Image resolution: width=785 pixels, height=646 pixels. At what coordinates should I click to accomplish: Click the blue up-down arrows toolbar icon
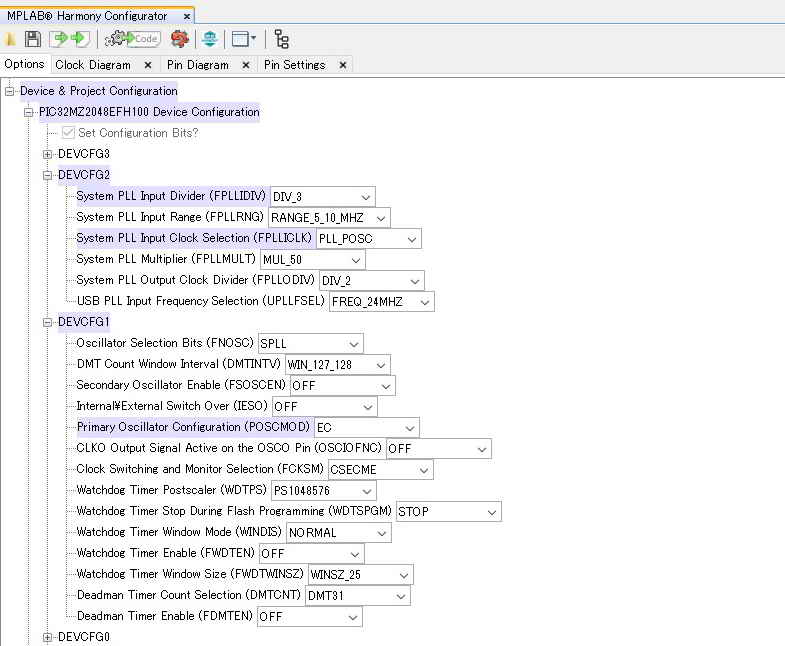[210, 39]
